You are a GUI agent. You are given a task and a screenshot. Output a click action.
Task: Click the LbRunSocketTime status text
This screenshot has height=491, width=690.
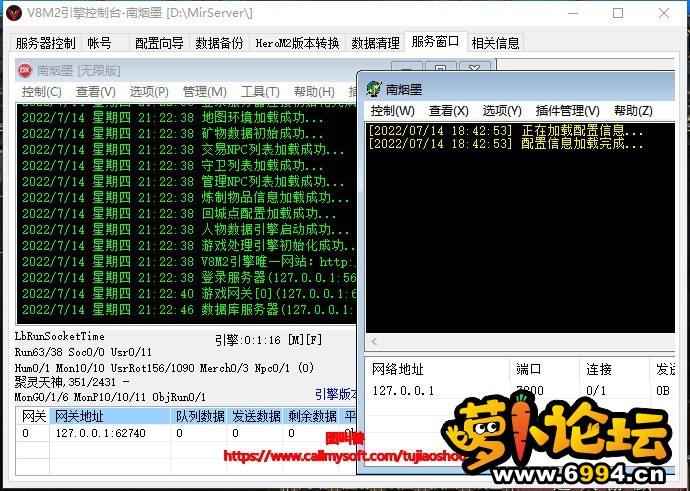click(x=59, y=337)
